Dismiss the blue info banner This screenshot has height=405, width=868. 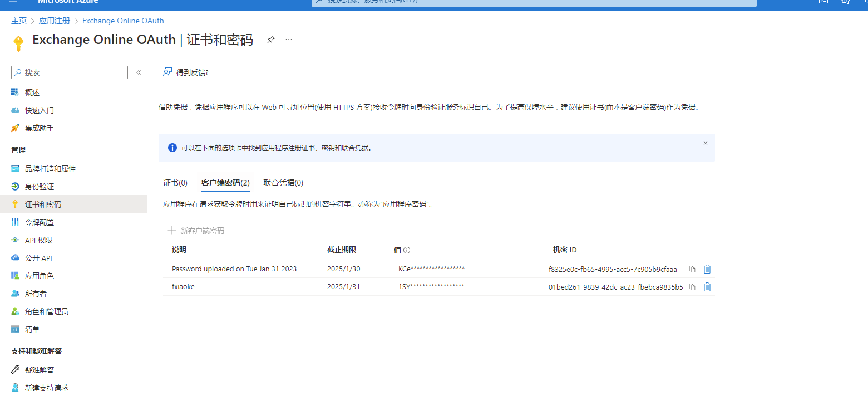(706, 143)
